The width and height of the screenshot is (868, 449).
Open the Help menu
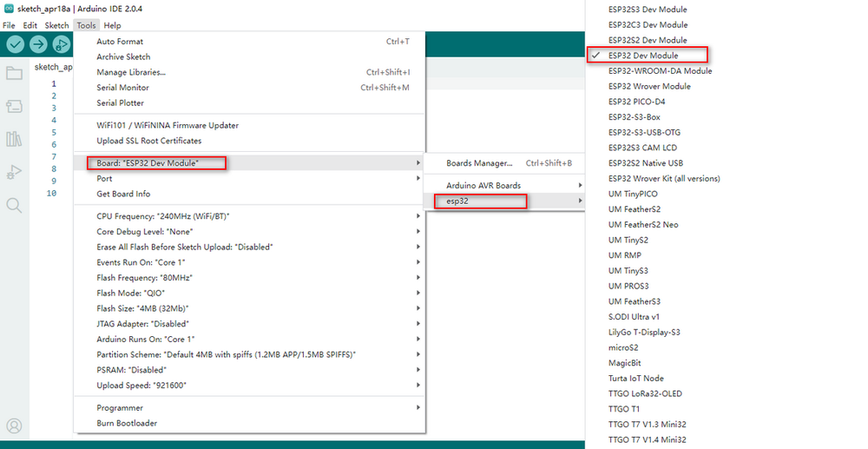pos(112,25)
